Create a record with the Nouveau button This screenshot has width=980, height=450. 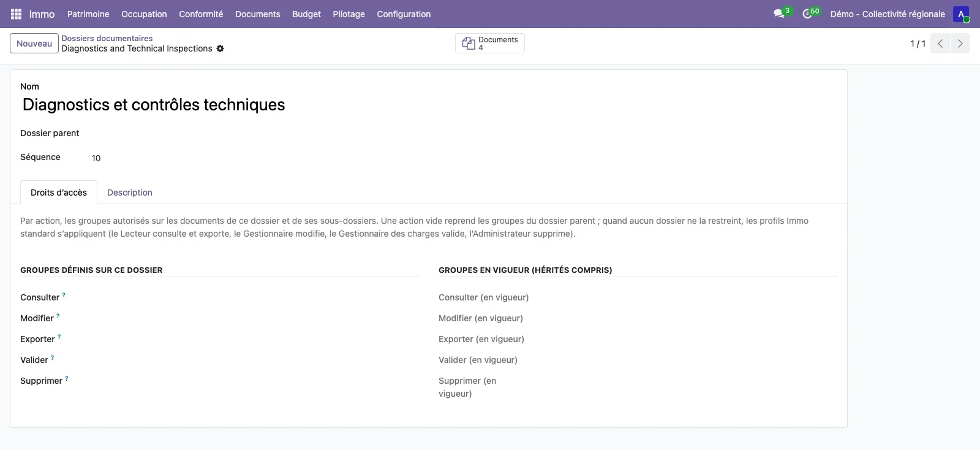point(34,44)
